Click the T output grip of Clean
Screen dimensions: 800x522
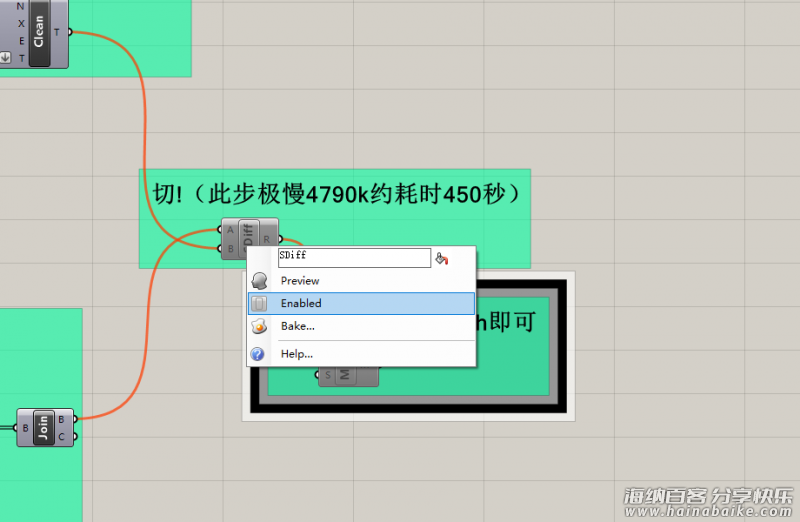pyautogui.click(x=68, y=32)
